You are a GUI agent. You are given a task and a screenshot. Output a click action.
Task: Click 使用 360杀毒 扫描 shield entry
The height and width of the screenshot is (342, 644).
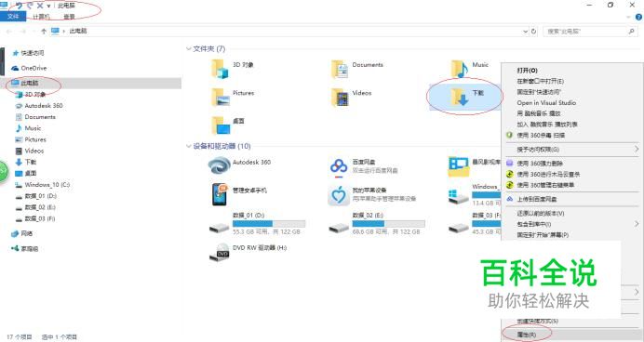[x=541, y=135]
